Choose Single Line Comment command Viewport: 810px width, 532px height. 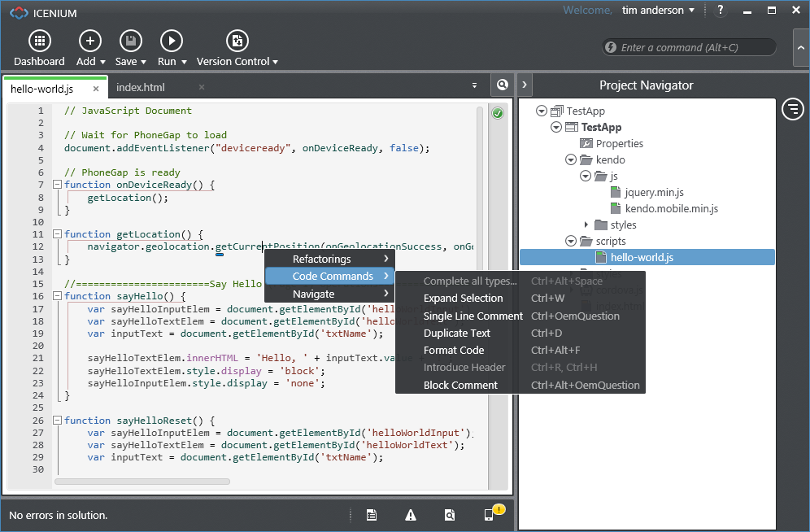520,316
